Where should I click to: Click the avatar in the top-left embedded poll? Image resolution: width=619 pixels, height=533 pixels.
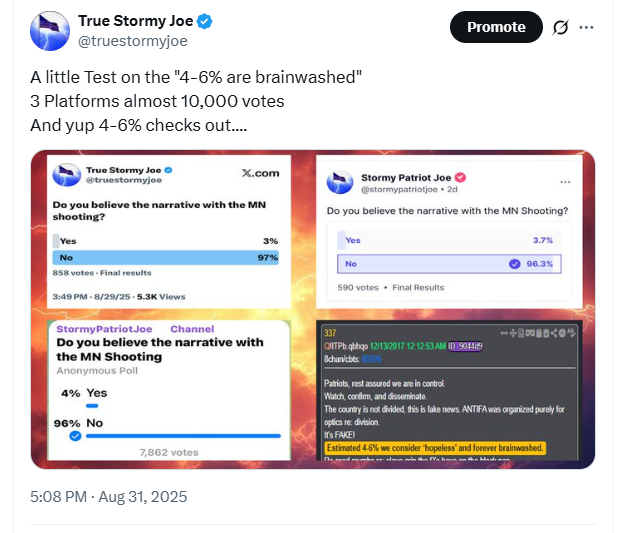point(67,177)
